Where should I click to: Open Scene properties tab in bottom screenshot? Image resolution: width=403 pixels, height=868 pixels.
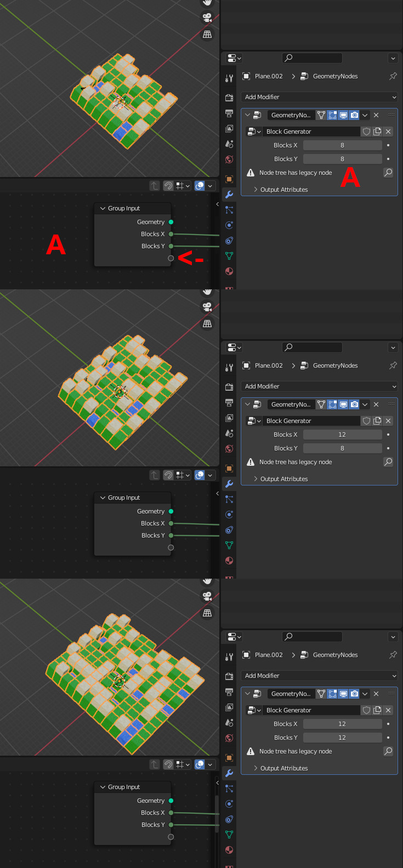pos(229,723)
